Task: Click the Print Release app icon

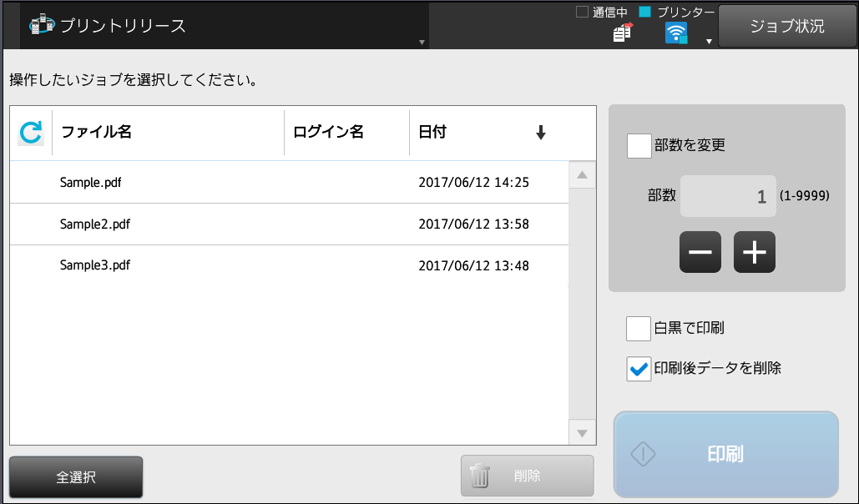Action: pos(43,25)
